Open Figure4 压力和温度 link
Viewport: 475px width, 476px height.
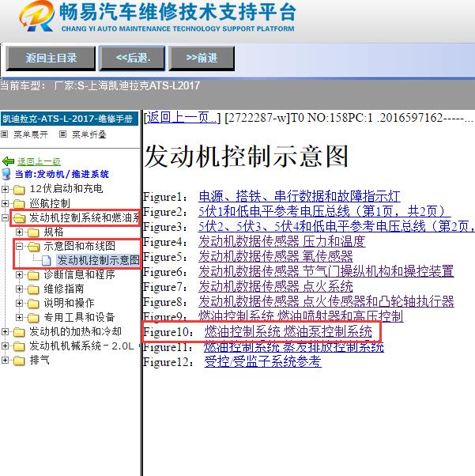[x=282, y=241]
